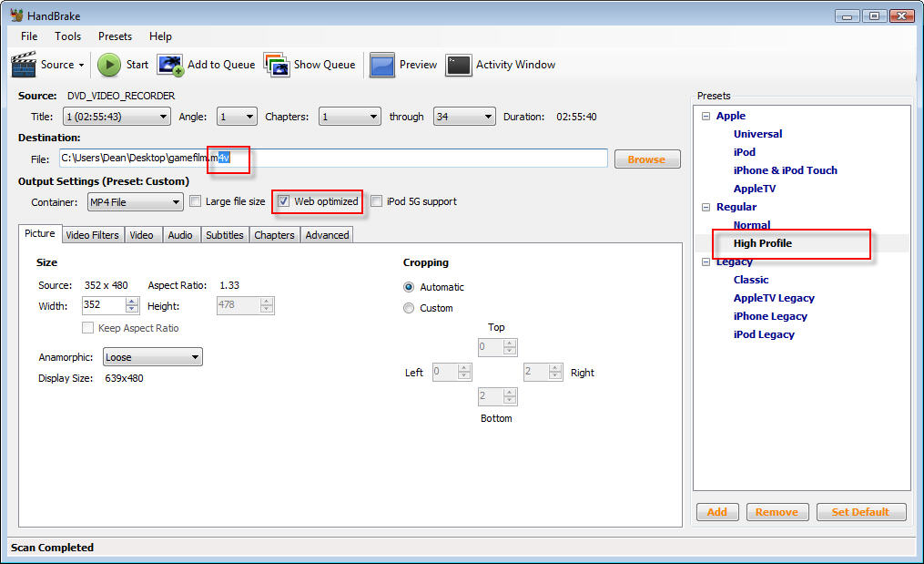
Task: Switch to the Video Filters tab
Action: tap(92, 235)
